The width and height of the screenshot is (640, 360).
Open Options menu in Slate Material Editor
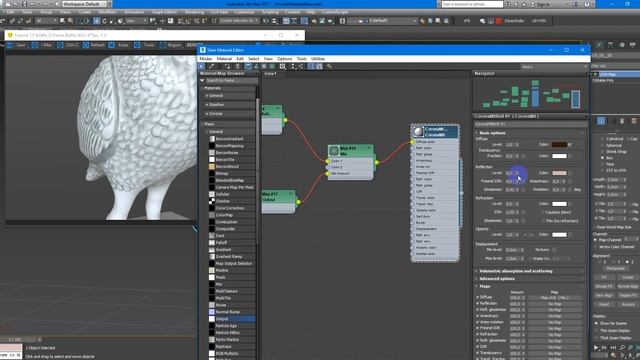click(284, 59)
